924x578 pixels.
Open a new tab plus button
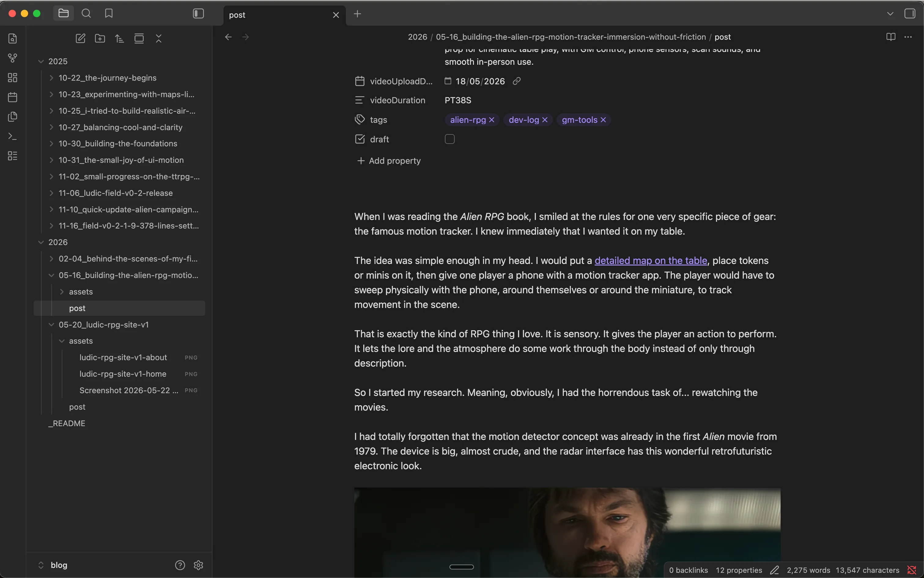[357, 14]
